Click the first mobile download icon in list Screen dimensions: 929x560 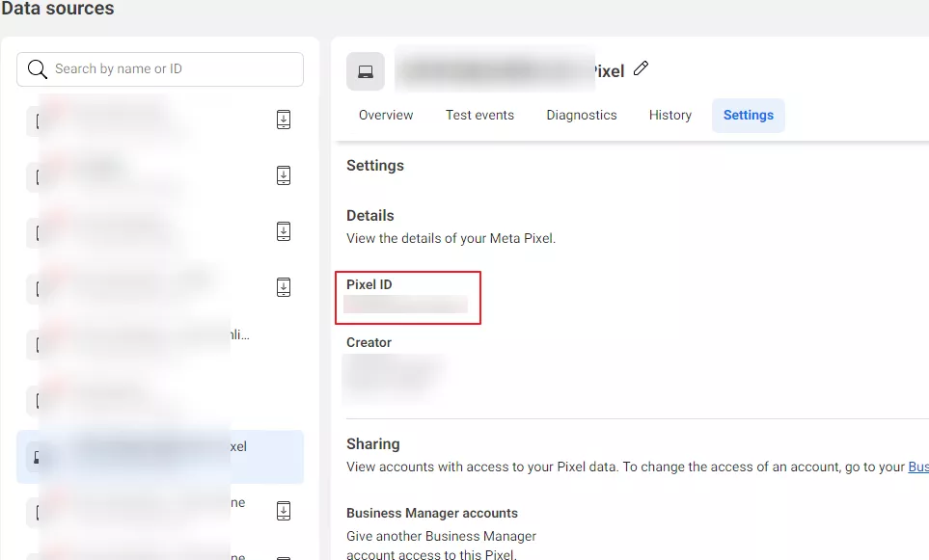(284, 120)
